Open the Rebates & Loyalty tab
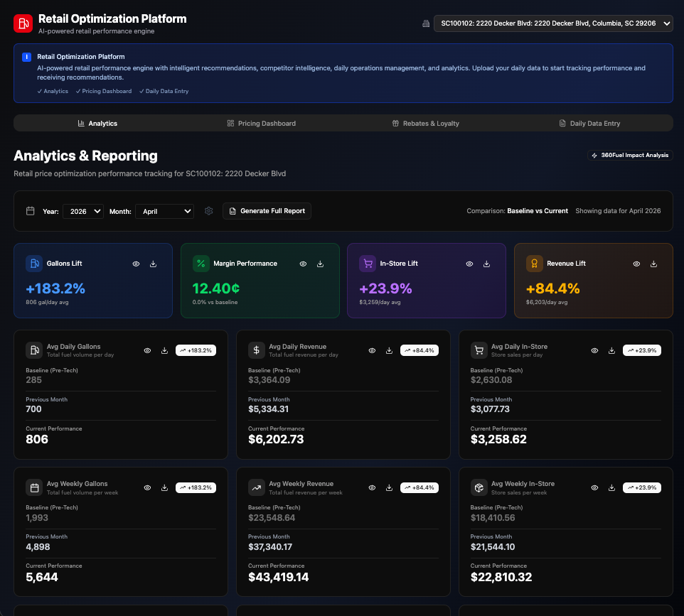The height and width of the screenshot is (616, 684). coord(426,124)
